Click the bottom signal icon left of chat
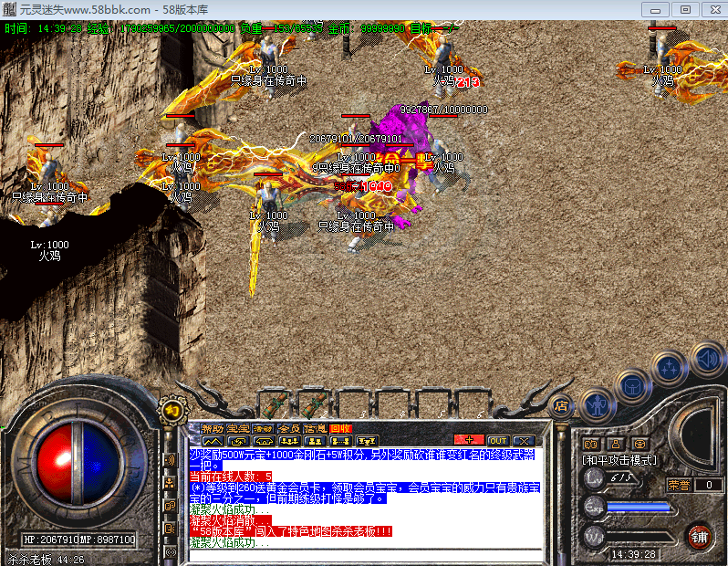The width and height of the screenshot is (728, 566). (x=170, y=551)
